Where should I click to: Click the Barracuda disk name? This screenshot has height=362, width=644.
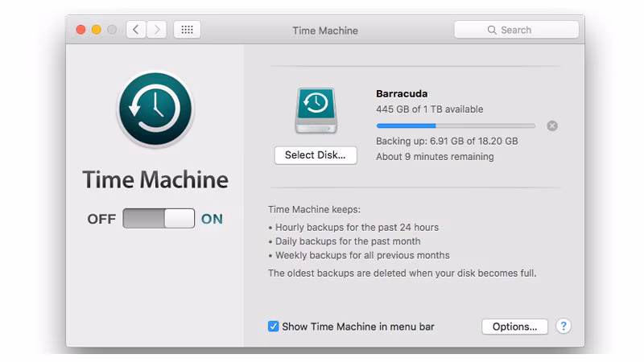tap(402, 93)
